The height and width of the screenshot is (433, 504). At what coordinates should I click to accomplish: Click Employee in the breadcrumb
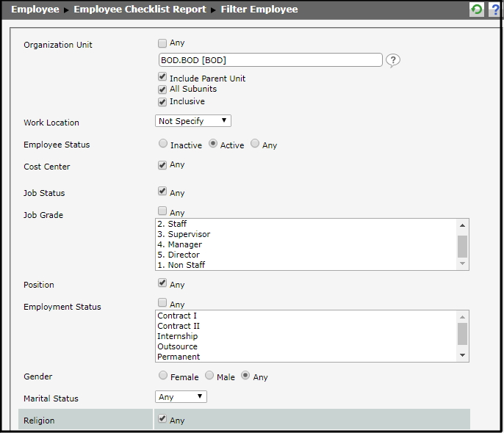pyautogui.click(x=35, y=10)
